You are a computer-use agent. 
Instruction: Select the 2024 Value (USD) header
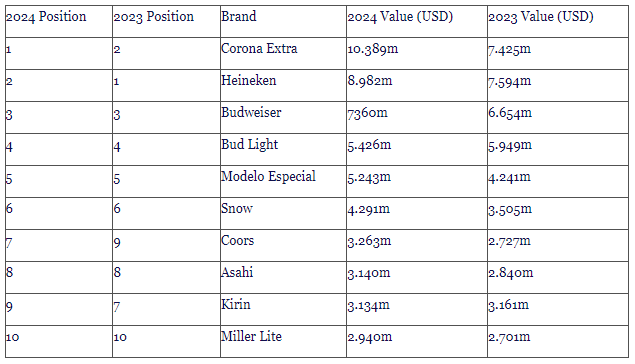[x=417, y=21]
